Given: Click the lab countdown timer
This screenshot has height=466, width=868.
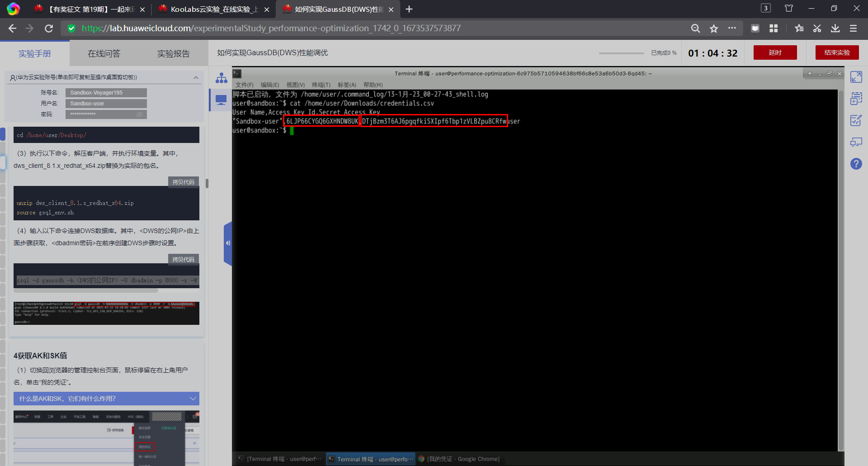Looking at the screenshot, I should [x=713, y=53].
